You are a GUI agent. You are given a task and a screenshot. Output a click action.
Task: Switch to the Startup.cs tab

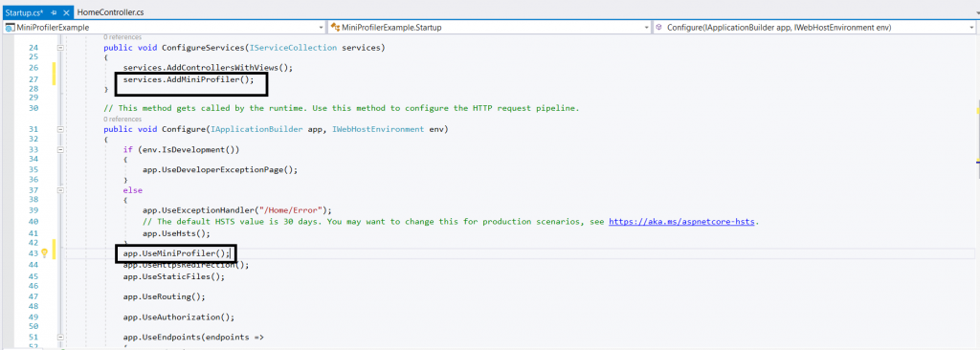click(23, 12)
